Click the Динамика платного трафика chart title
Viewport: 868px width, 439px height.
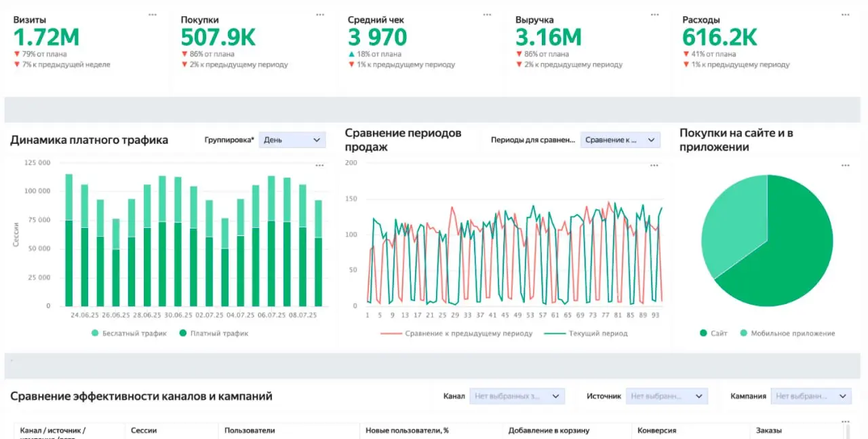point(89,140)
